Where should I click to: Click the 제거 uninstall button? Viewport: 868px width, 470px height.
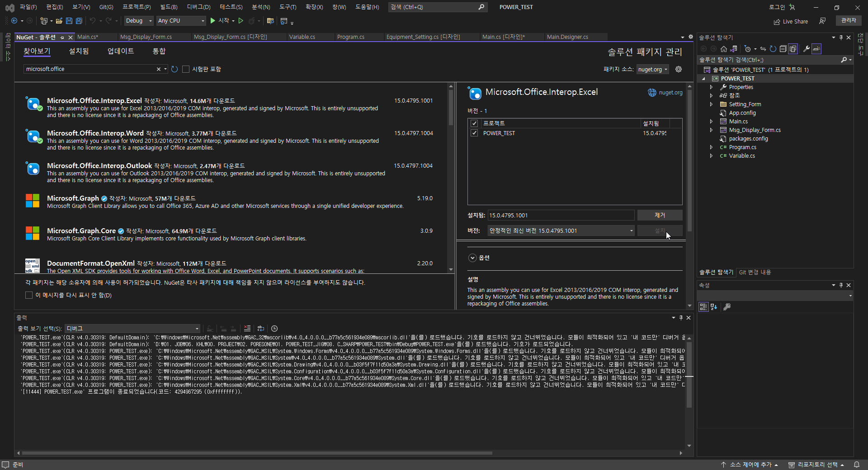pos(660,215)
